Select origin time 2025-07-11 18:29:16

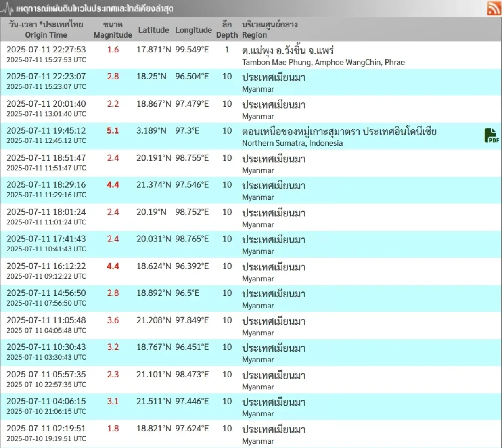pyautogui.click(x=46, y=185)
